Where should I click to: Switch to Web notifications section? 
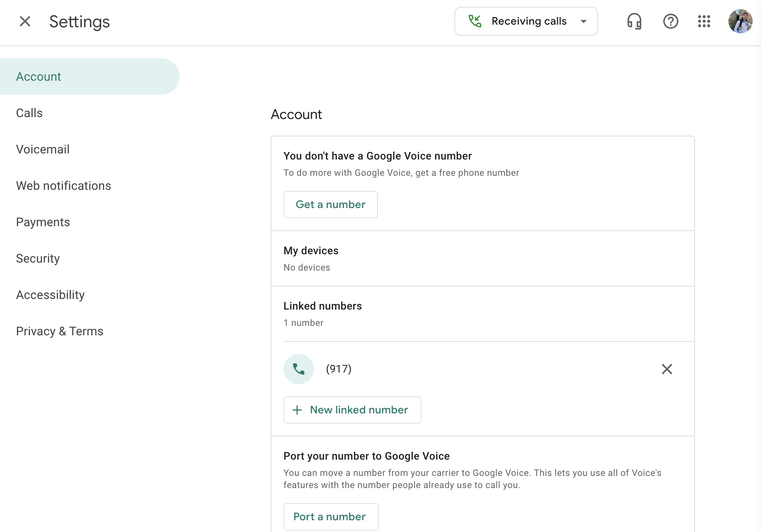tap(63, 186)
